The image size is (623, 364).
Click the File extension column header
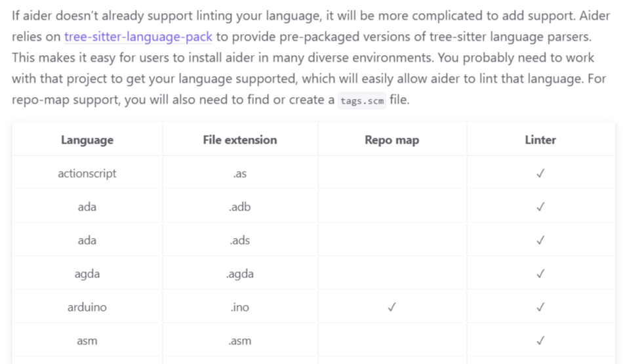pos(240,140)
